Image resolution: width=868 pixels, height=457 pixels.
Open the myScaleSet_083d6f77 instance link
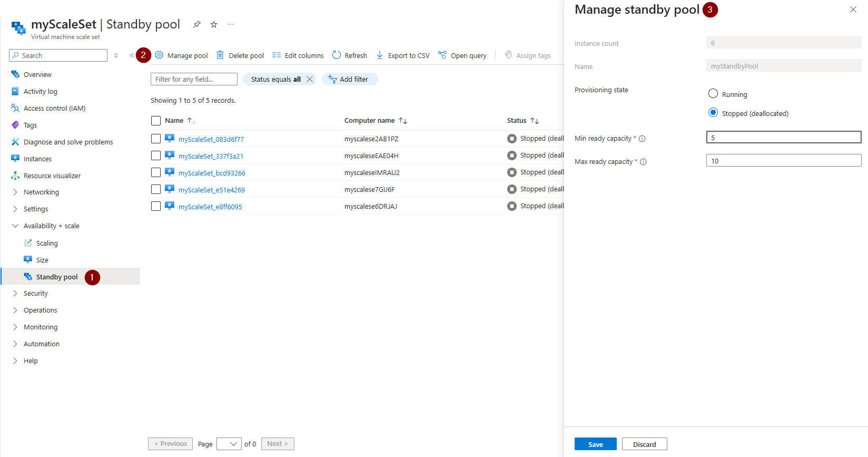click(x=211, y=139)
